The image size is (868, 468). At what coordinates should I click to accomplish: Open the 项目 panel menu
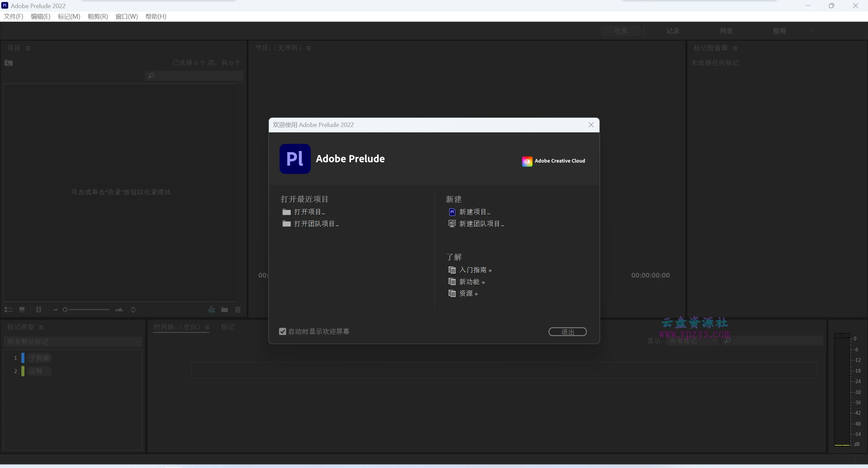pyautogui.click(x=28, y=48)
